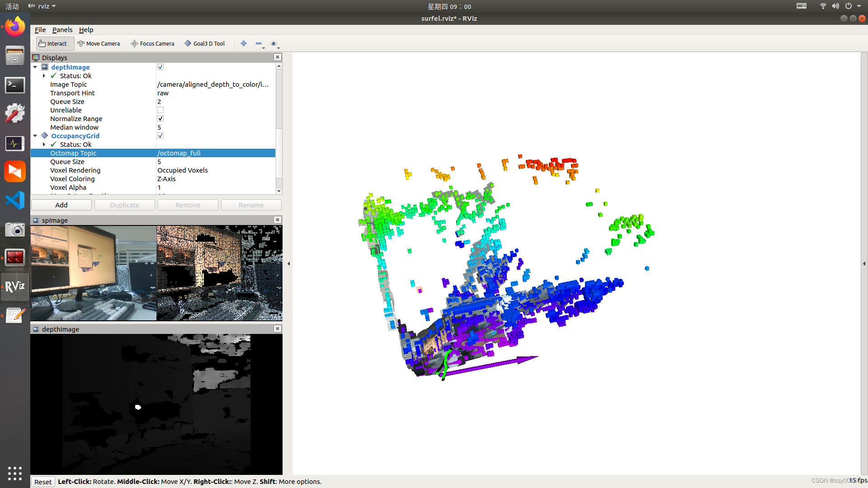This screenshot has height=488, width=868.
Task: Open the Help menu
Action: pos(86,30)
